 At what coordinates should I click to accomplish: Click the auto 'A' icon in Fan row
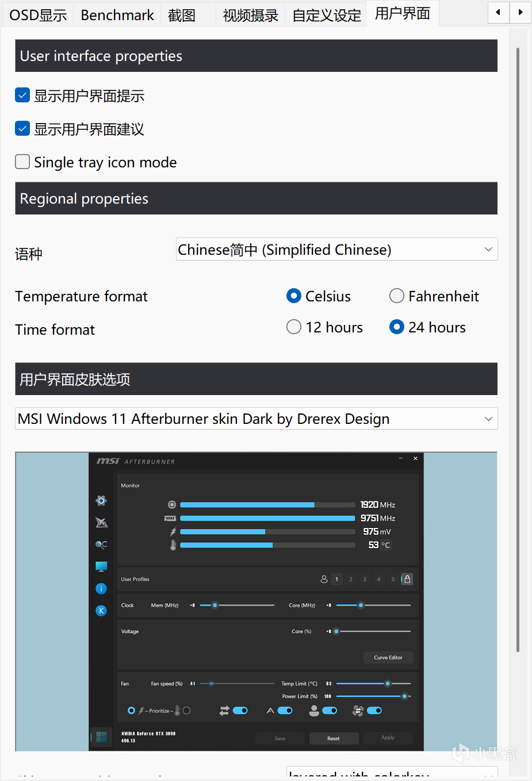pyautogui.click(x=270, y=711)
